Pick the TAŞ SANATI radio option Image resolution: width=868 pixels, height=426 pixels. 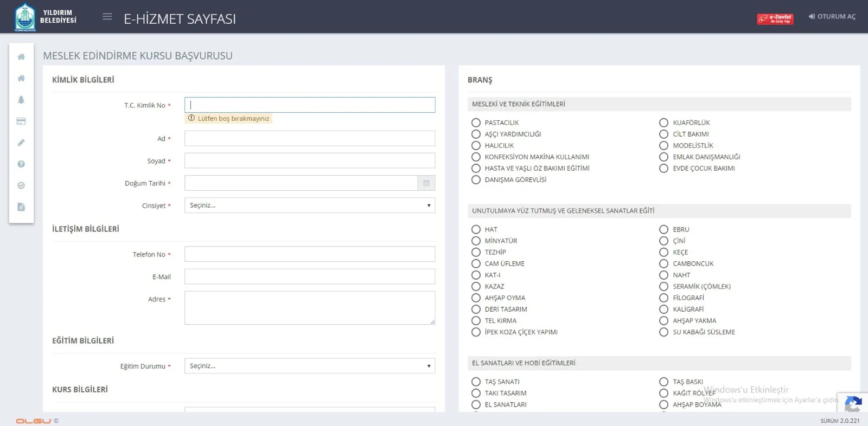[476, 382]
